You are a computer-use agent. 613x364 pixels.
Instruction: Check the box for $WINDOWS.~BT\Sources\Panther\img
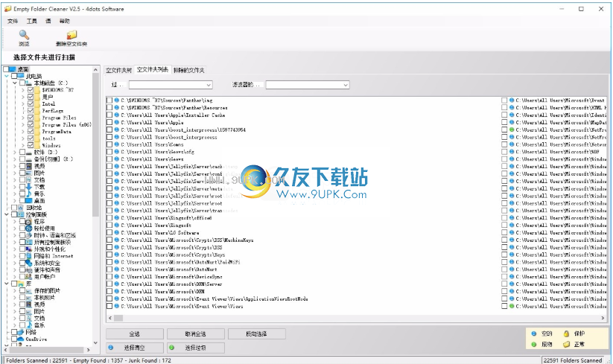pos(109,100)
